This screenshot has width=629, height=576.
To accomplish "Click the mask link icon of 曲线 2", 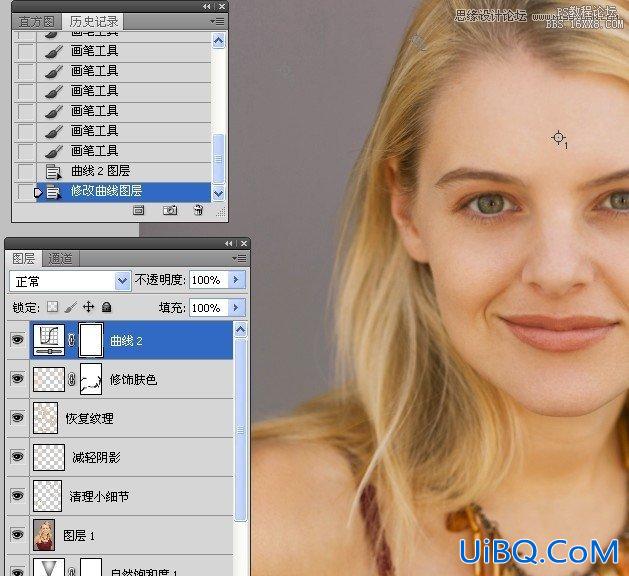I will point(71,340).
